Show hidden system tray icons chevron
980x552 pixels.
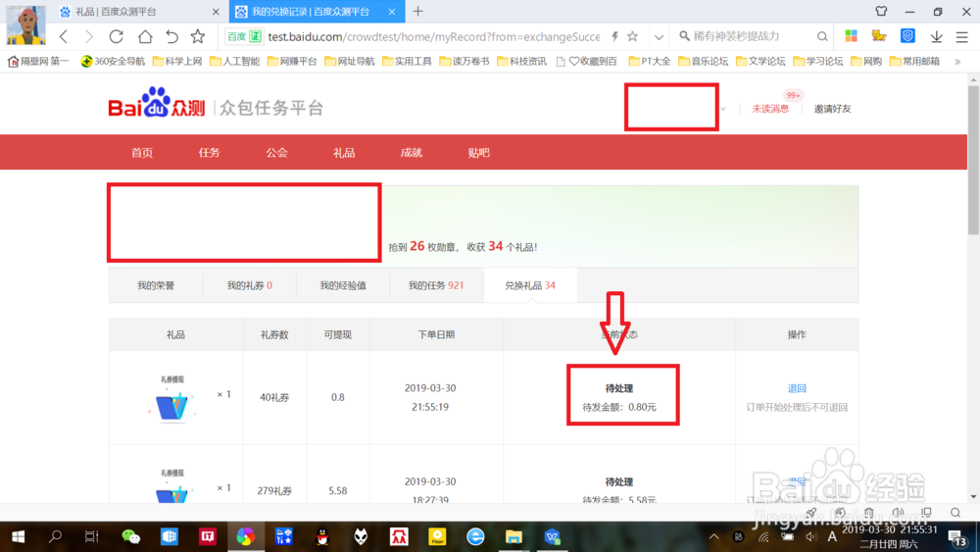tap(713, 536)
